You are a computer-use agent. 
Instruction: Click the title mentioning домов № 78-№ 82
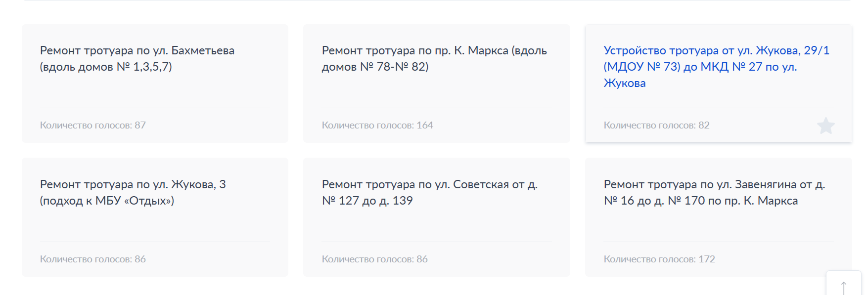[434, 58]
